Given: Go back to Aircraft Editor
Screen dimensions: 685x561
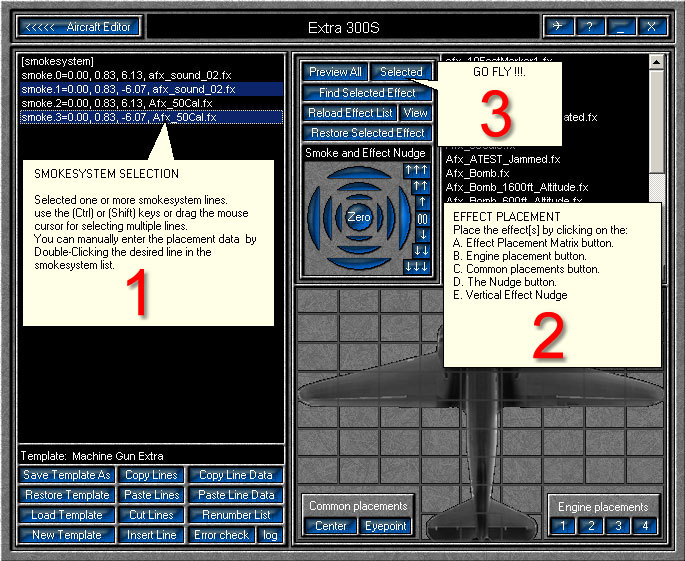Looking at the screenshot, I should click(79, 27).
